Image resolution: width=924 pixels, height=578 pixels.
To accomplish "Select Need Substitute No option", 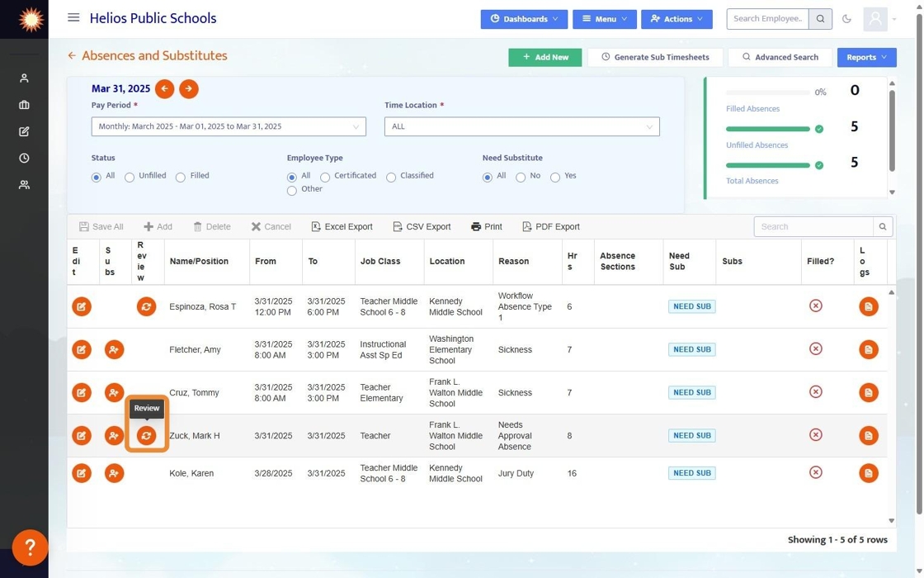I will point(521,177).
